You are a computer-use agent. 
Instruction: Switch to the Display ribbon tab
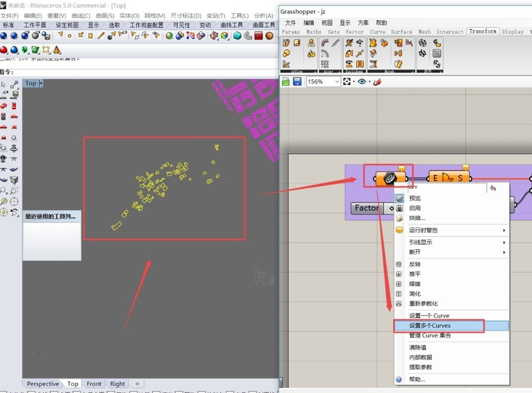click(x=512, y=31)
